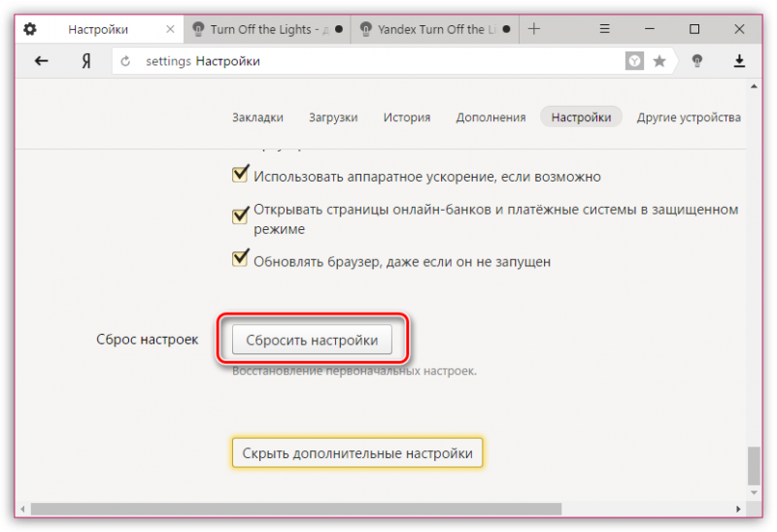Open the Дополнения section
The width and height of the screenshot is (777, 532).
pos(490,117)
